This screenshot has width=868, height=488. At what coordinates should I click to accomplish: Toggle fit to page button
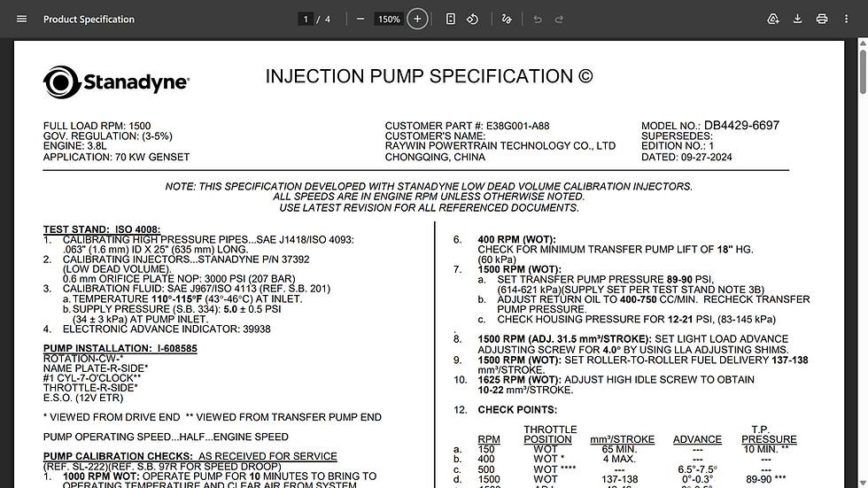click(x=451, y=19)
